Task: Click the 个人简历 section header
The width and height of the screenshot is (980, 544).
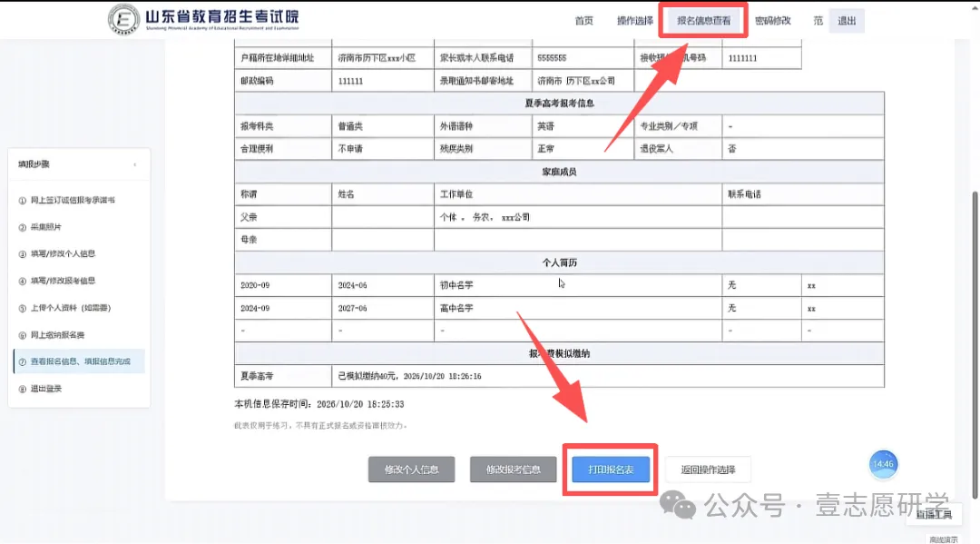Action: click(x=559, y=262)
